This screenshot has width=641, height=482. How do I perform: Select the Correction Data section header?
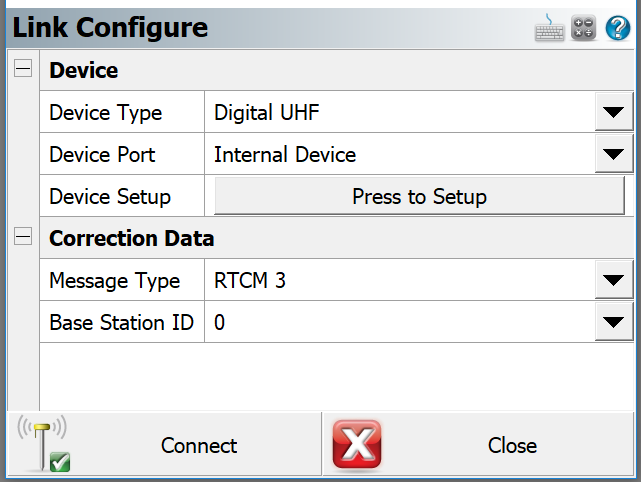[x=131, y=239]
